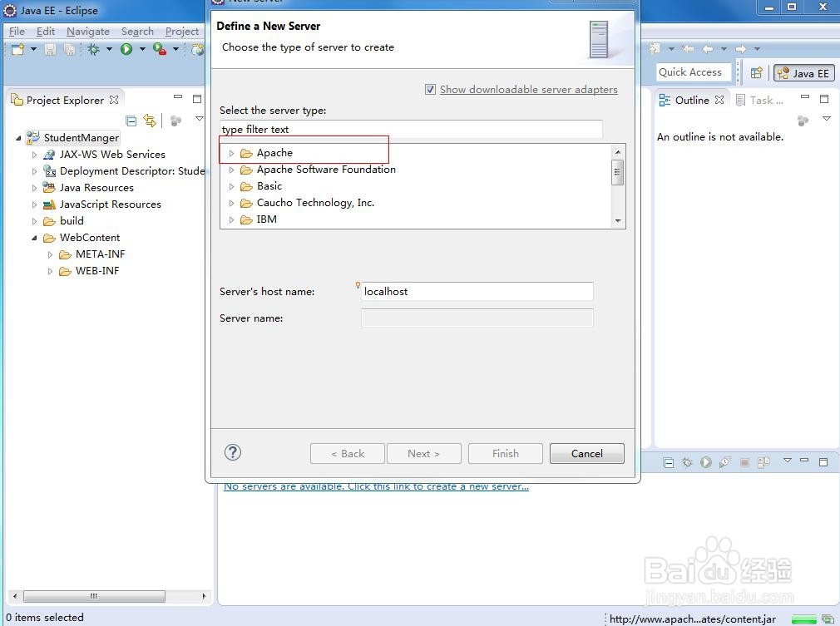Click the server list scrollbar thumb

(x=618, y=172)
